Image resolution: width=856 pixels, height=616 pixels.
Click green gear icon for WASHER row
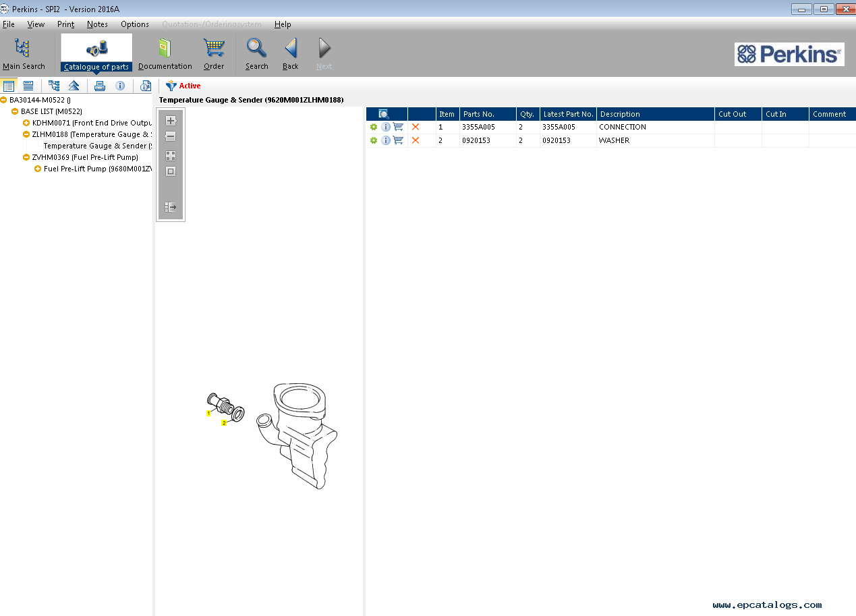(374, 140)
